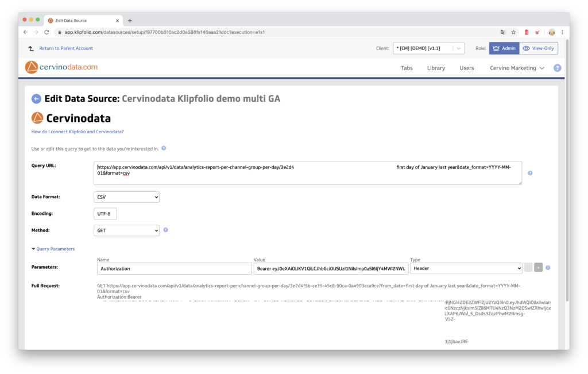Click the browser forward arrow
588x374 pixels.
pos(36,32)
